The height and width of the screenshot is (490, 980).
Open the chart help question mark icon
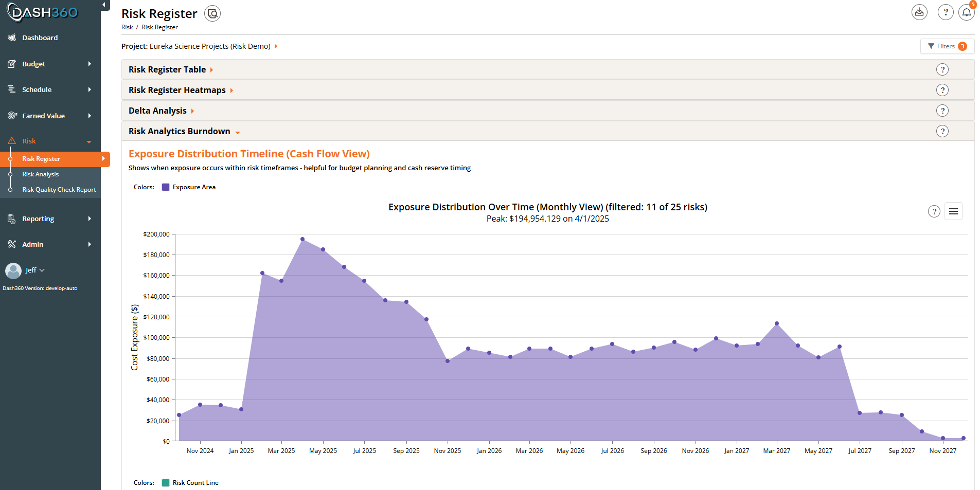(934, 211)
